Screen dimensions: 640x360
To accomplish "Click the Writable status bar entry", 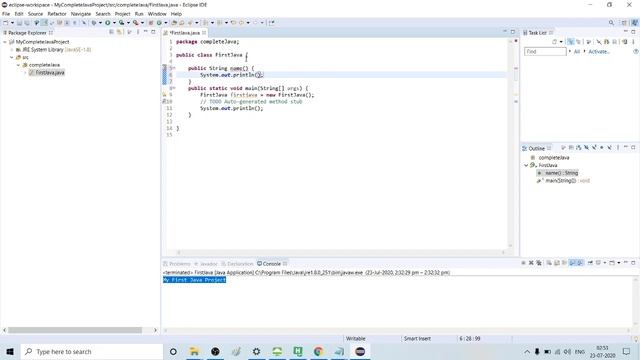I will pyautogui.click(x=356, y=338).
